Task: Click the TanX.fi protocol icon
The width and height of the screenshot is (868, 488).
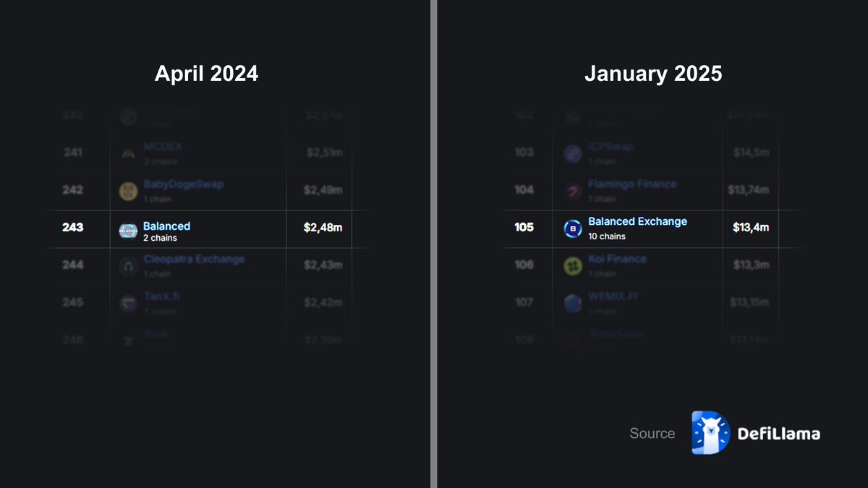Action: 128,304
